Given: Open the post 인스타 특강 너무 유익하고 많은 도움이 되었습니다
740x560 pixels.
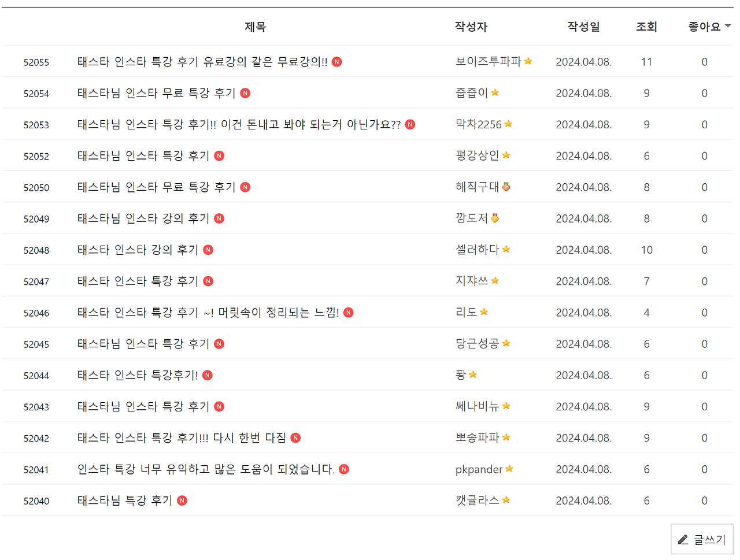Looking at the screenshot, I should point(204,469).
